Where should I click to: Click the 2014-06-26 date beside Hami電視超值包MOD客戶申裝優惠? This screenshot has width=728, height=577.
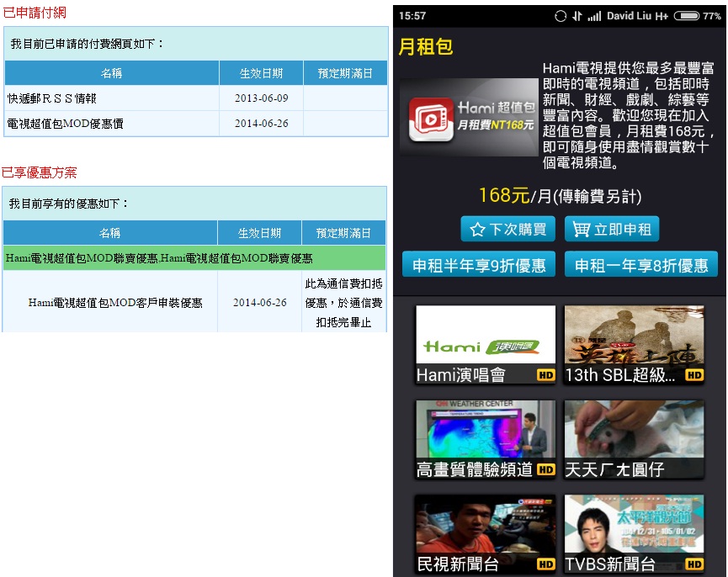tap(259, 303)
